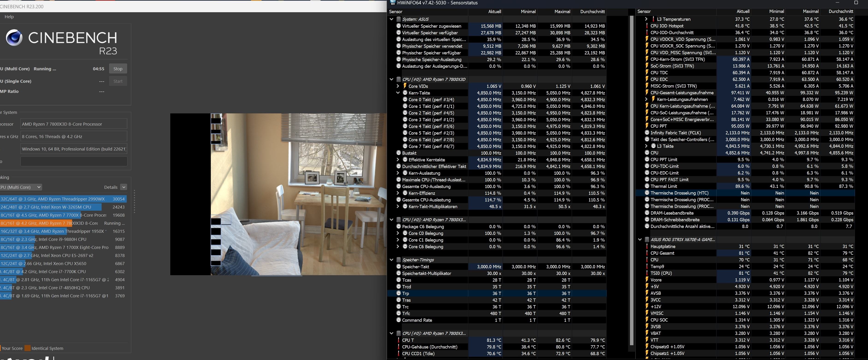Viewport: 868px width, 360px height.
Task: Click the thermometer icon beside Hauptplatine
Action: (x=647, y=246)
